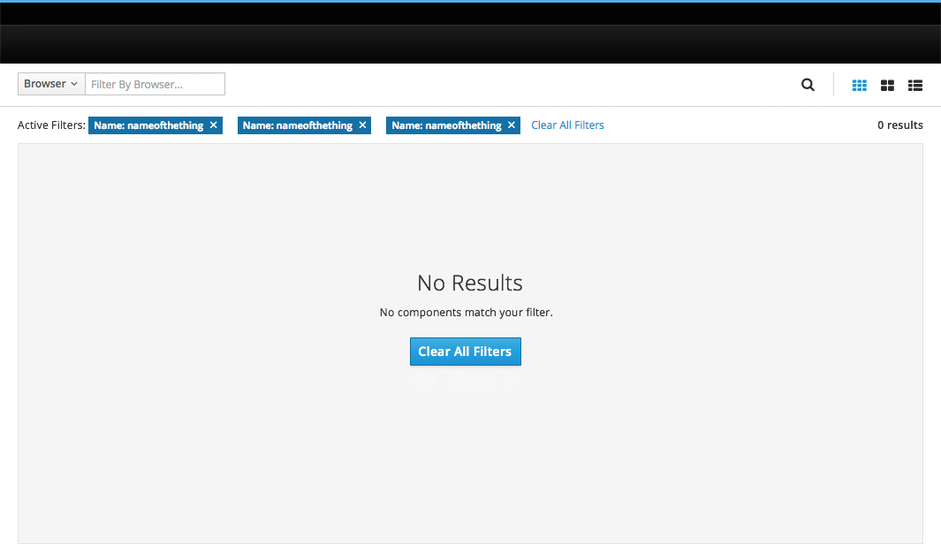This screenshot has height=560, width=941.
Task: Switch to list view layout
Action: pos(915,86)
